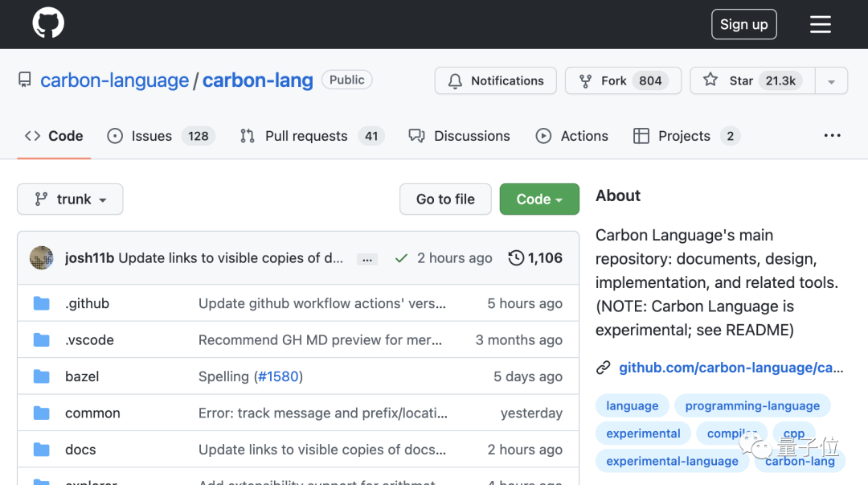868x485 pixels.
Task: Open the hamburger menu at top right
Action: (x=821, y=23)
